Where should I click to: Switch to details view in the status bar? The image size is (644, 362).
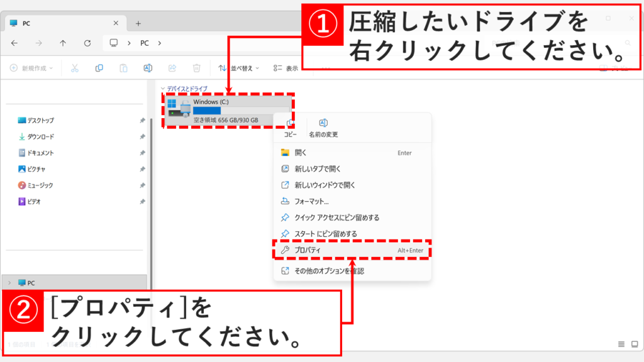pyautogui.click(x=621, y=344)
